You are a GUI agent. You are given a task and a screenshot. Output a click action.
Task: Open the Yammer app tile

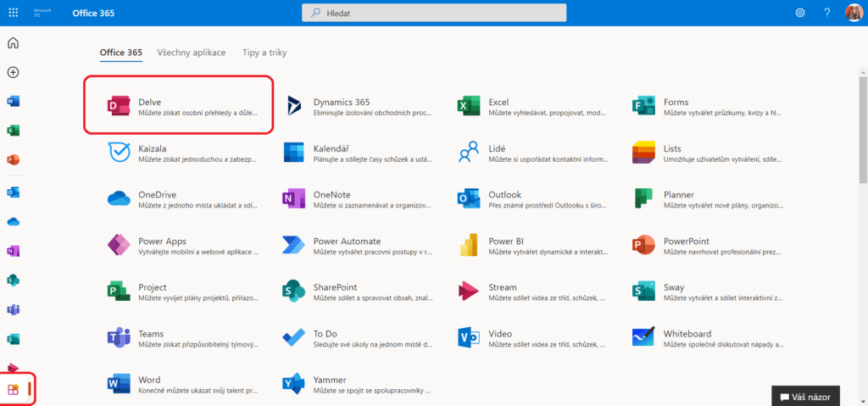pos(356,385)
